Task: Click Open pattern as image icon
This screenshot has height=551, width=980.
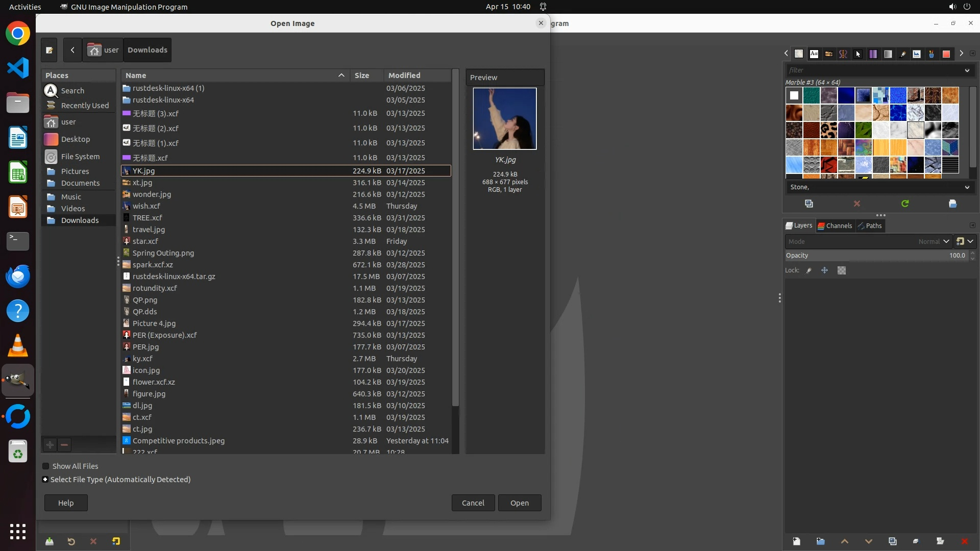Action: [952, 204]
